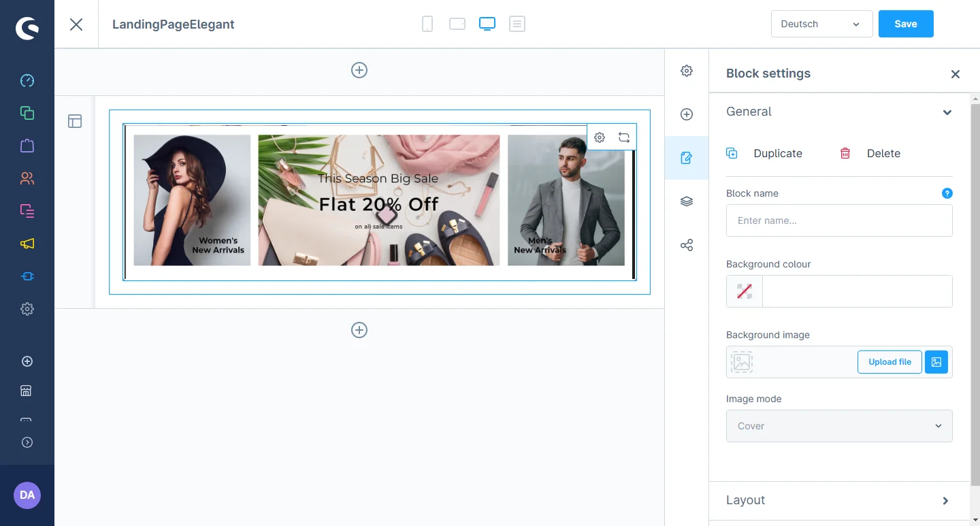Image resolution: width=980 pixels, height=526 pixels.
Task: Open the layout navigator layers icon
Action: 687,201
